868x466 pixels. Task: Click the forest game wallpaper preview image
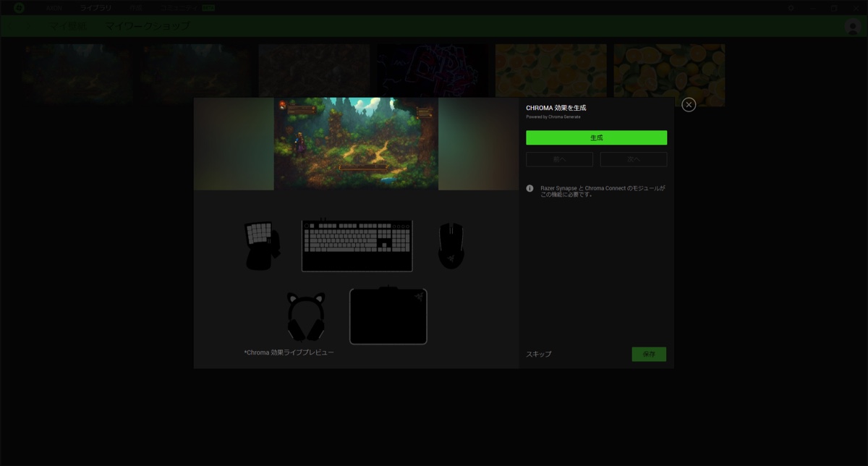(356, 143)
